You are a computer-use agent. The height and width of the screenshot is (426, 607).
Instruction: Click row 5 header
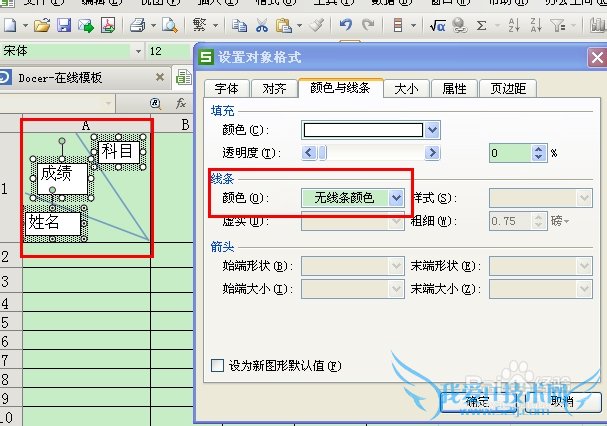click(x=5, y=322)
